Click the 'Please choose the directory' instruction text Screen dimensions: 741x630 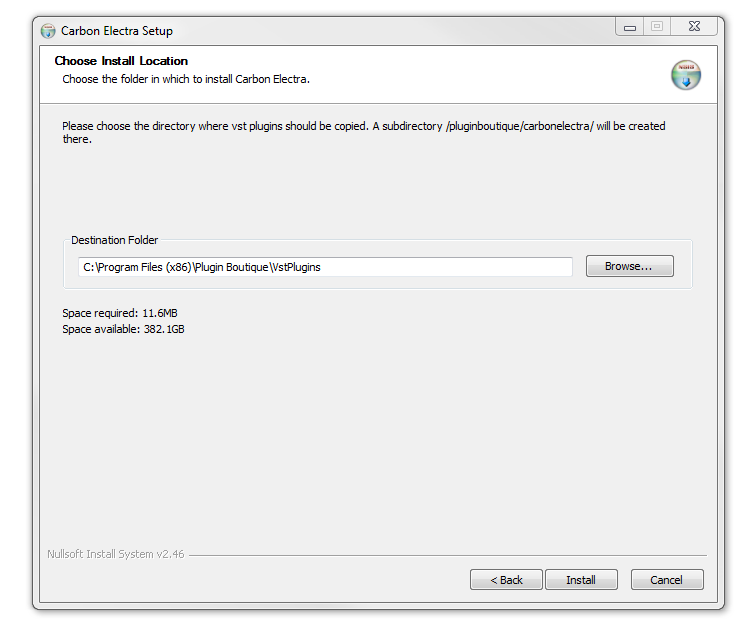pyautogui.click(x=363, y=132)
